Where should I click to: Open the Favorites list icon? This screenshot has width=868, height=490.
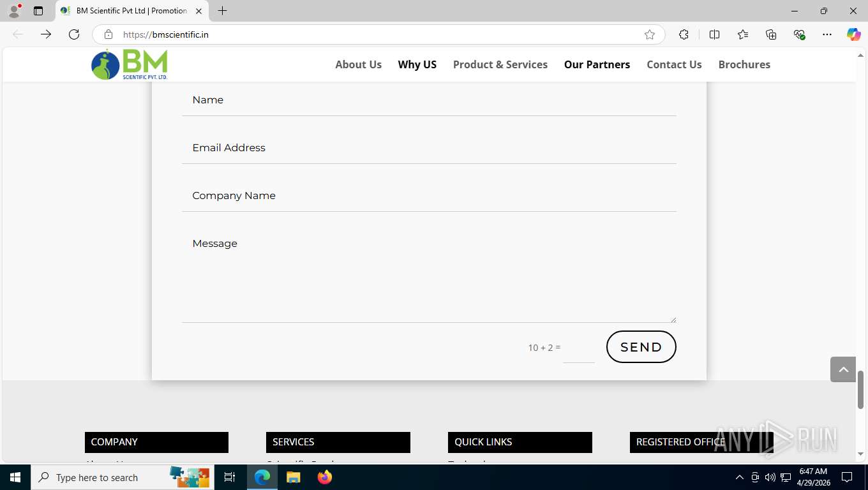point(743,34)
